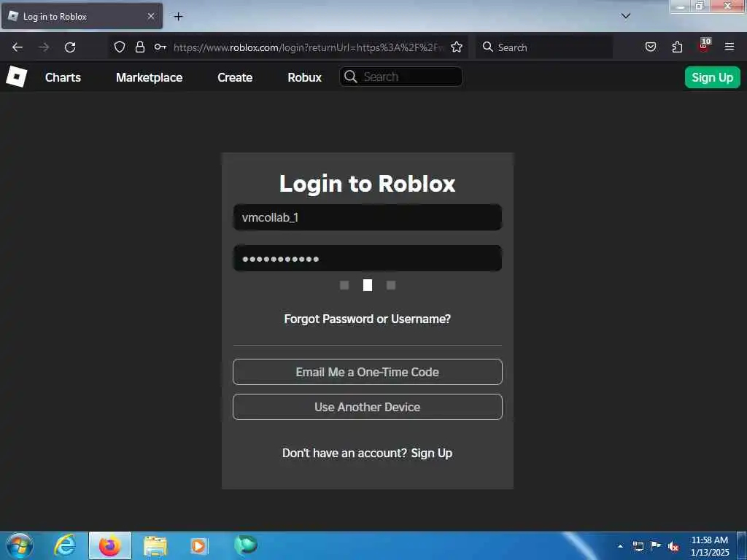
Task: Click Email Me a One-Time Code button
Action: (x=368, y=372)
